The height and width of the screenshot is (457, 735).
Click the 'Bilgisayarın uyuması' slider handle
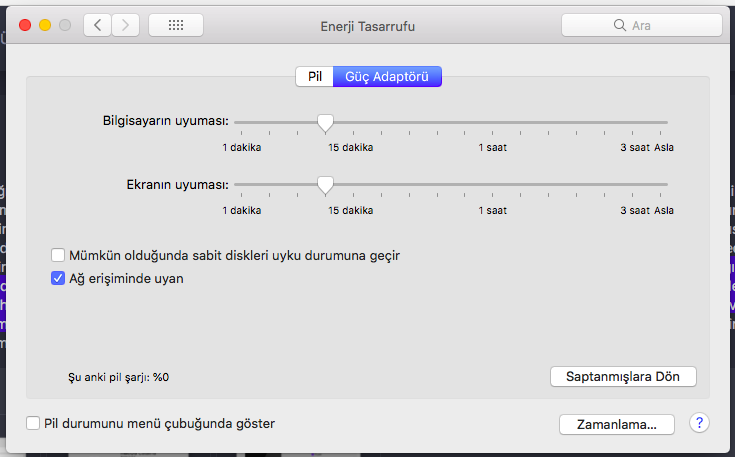coord(325,123)
